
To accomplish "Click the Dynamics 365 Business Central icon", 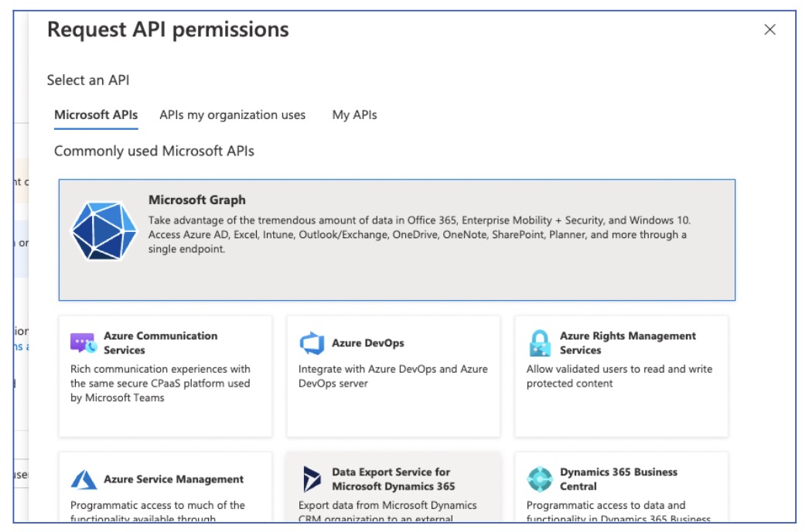I will (540, 479).
